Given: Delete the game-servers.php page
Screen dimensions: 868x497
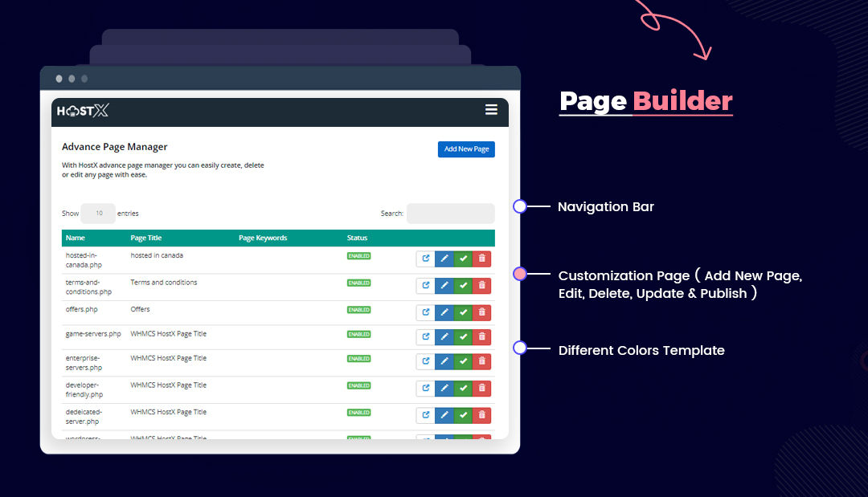Looking at the screenshot, I should point(481,337).
